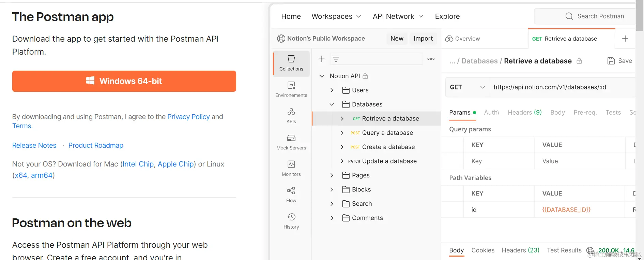Open the Workspaces dropdown menu
Screen dimensions: 644x260
[x=336, y=16]
